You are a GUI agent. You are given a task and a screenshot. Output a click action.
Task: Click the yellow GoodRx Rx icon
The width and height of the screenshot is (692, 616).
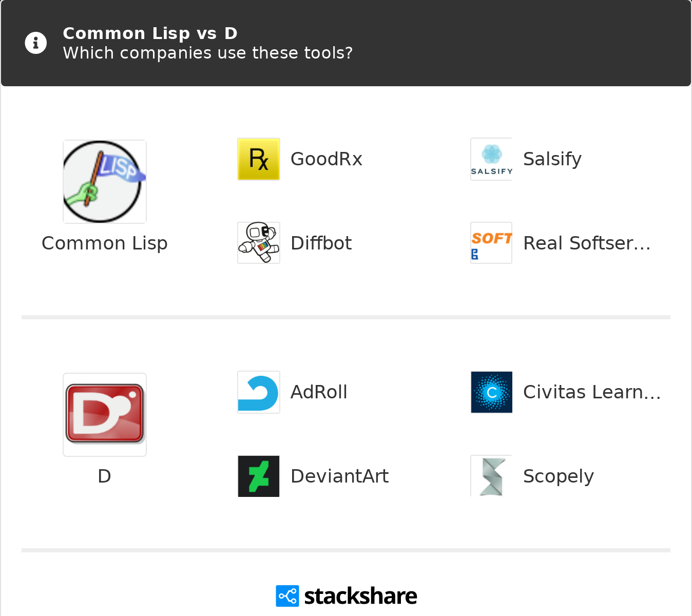(259, 159)
